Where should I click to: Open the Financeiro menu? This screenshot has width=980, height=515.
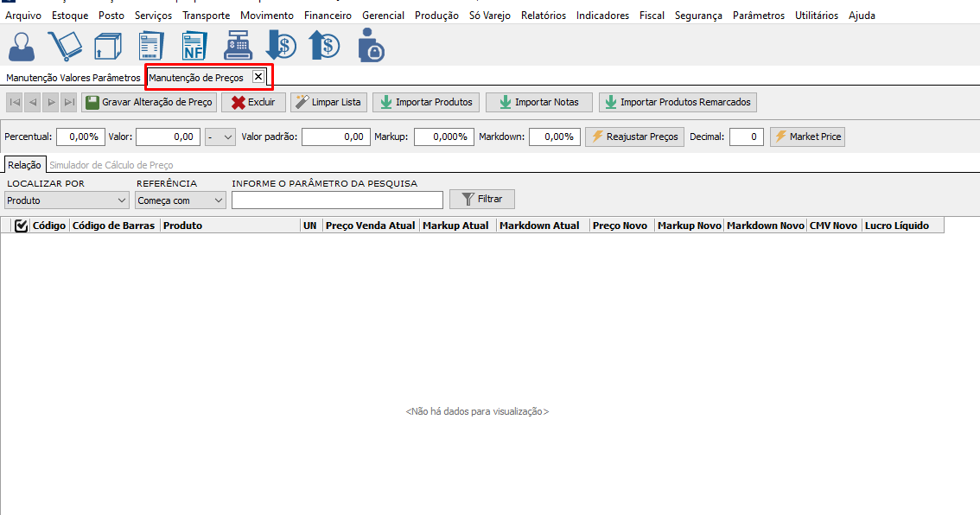(328, 16)
